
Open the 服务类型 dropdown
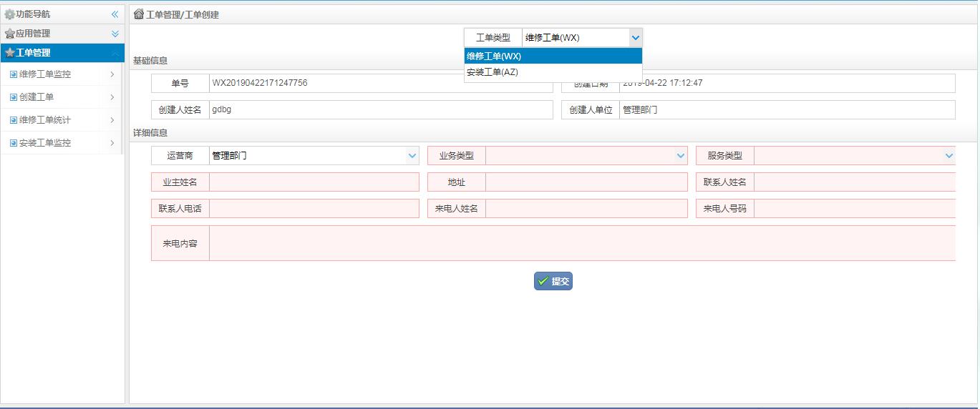click(949, 156)
